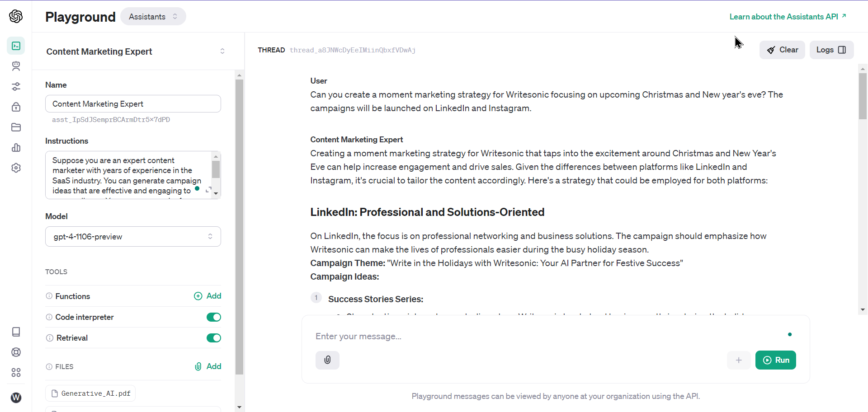Select the Generative_AI.pdf file entry

(90, 393)
